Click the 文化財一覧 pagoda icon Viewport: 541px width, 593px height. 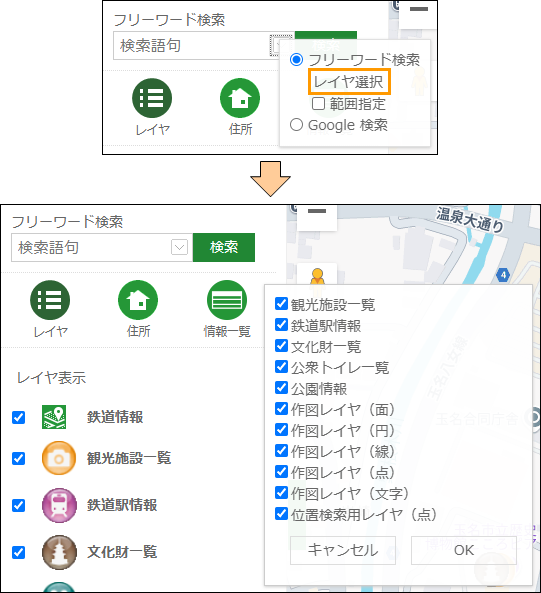tap(59, 552)
